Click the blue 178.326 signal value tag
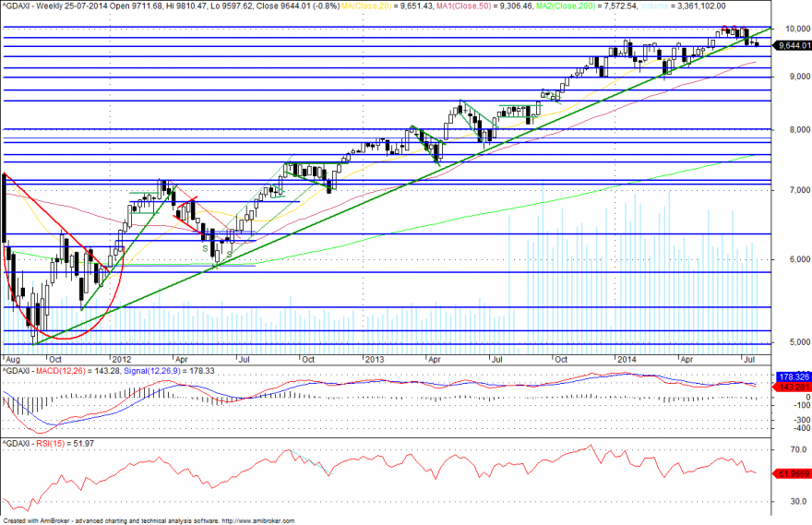Image resolution: width=812 pixels, height=525 pixels. [x=794, y=377]
